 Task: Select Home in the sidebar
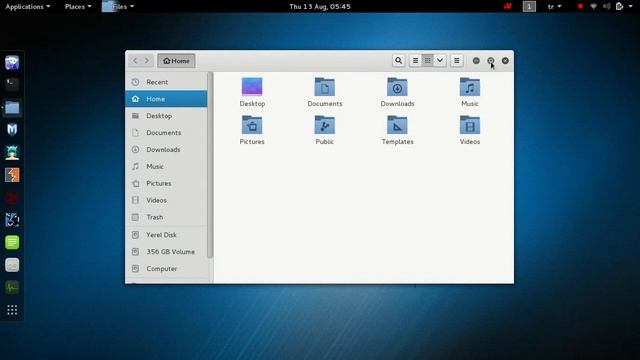pos(166,99)
